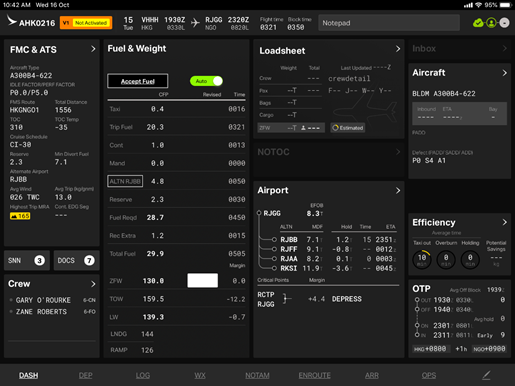Select alternate RKSI in Airport list
This screenshot has height=386, width=515.
coord(289,268)
